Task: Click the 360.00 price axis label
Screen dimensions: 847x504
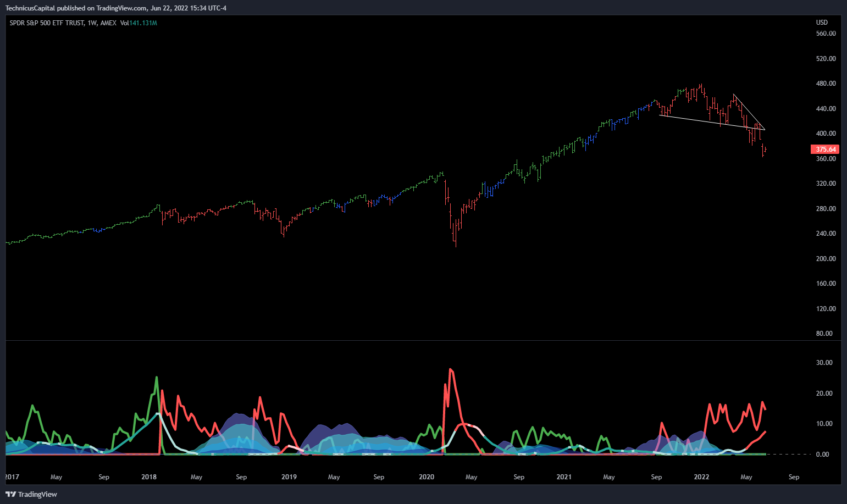Action: [826, 159]
